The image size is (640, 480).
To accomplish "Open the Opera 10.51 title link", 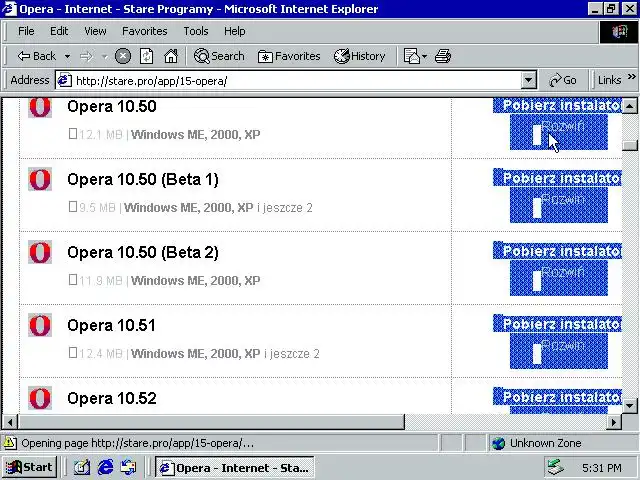I will 111,325.
